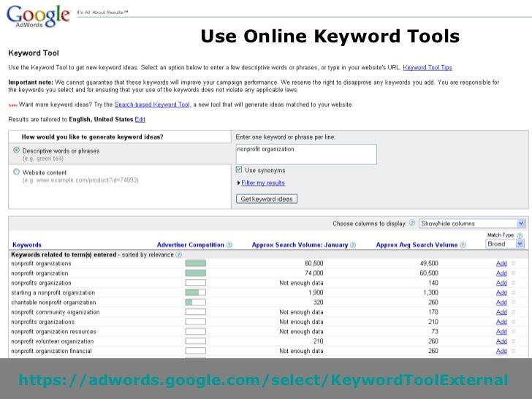Add keyword nonprofit organization financial
This screenshot has height=399, width=532.
coord(501,351)
